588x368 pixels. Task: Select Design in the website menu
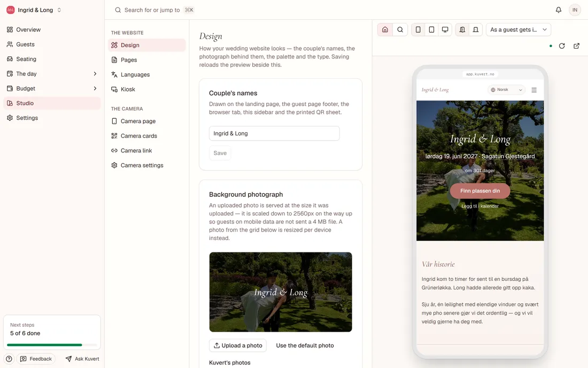tap(146, 45)
